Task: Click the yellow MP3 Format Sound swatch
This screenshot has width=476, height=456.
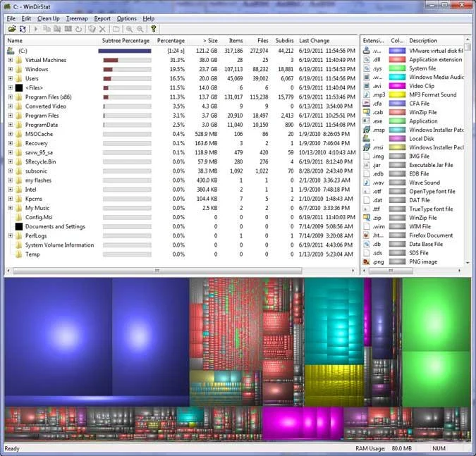Action: [397, 94]
